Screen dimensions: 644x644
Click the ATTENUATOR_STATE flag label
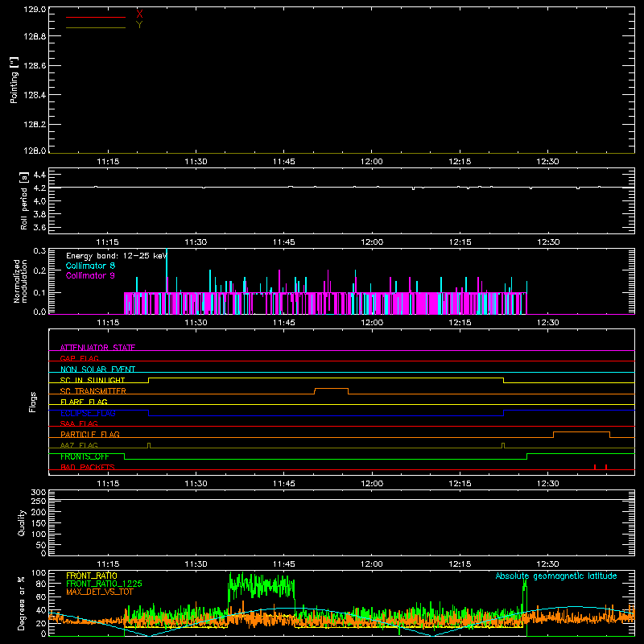97,348
